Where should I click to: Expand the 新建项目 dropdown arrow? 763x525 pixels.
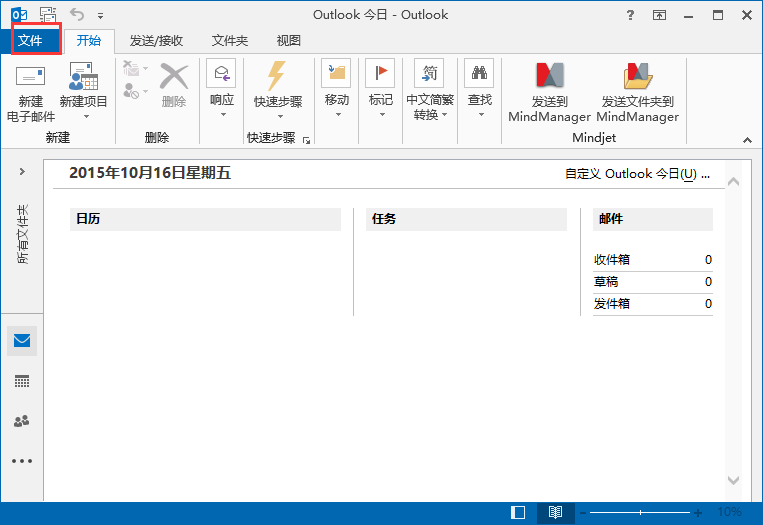pos(86,117)
